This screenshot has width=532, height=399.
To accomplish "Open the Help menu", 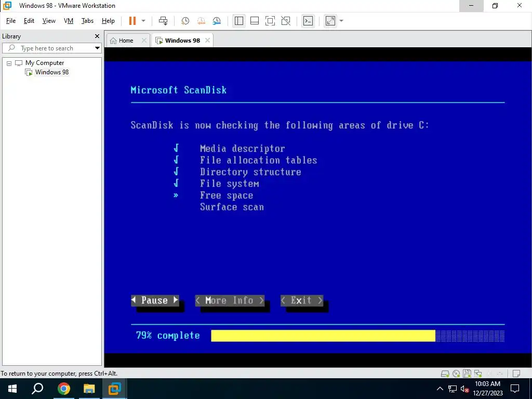I will 108,21.
